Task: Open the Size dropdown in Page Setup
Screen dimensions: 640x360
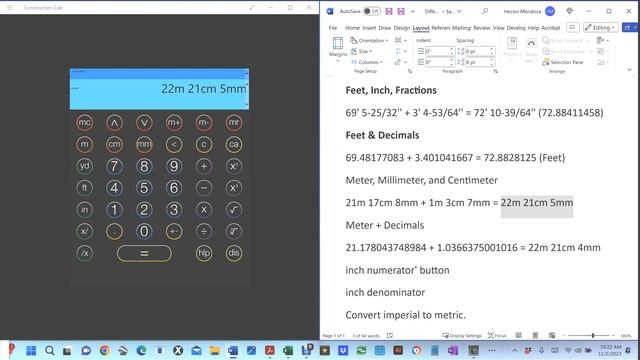Action: (362, 51)
